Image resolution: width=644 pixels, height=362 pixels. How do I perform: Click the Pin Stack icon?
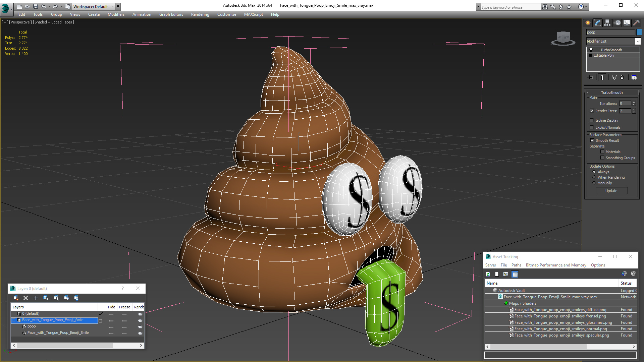pyautogui.click(x=591, y=77)
